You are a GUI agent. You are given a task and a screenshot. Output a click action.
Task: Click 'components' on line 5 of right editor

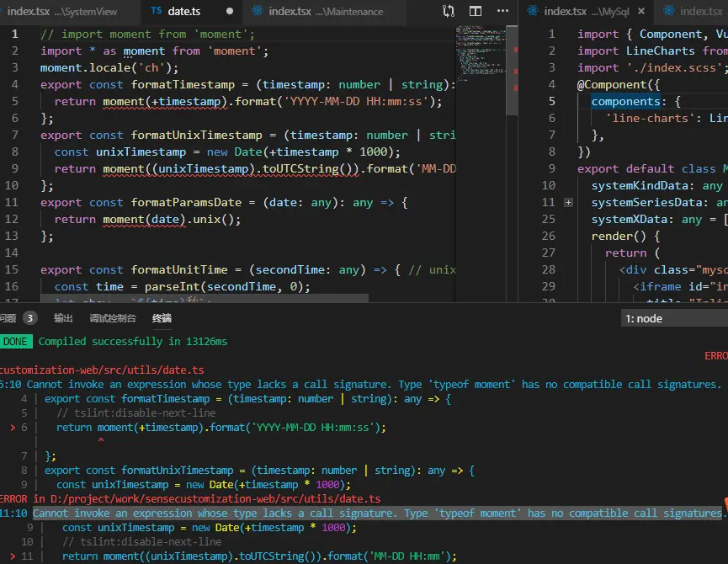pyautogui.click(x=625, y=101)
